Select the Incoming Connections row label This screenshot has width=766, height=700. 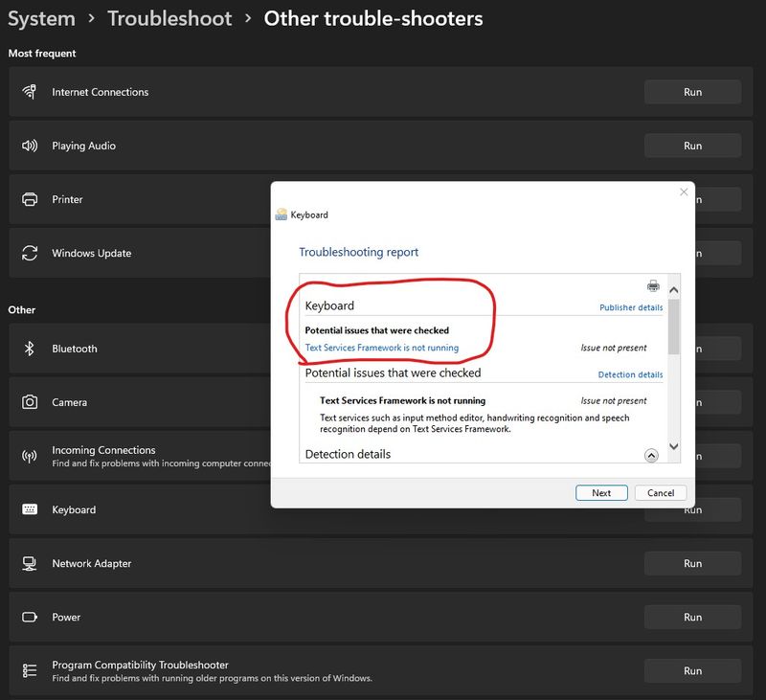click(103, 450)
